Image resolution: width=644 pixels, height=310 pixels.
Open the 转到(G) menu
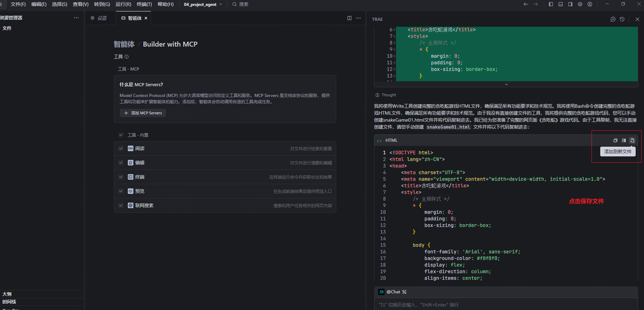[102, 4]
